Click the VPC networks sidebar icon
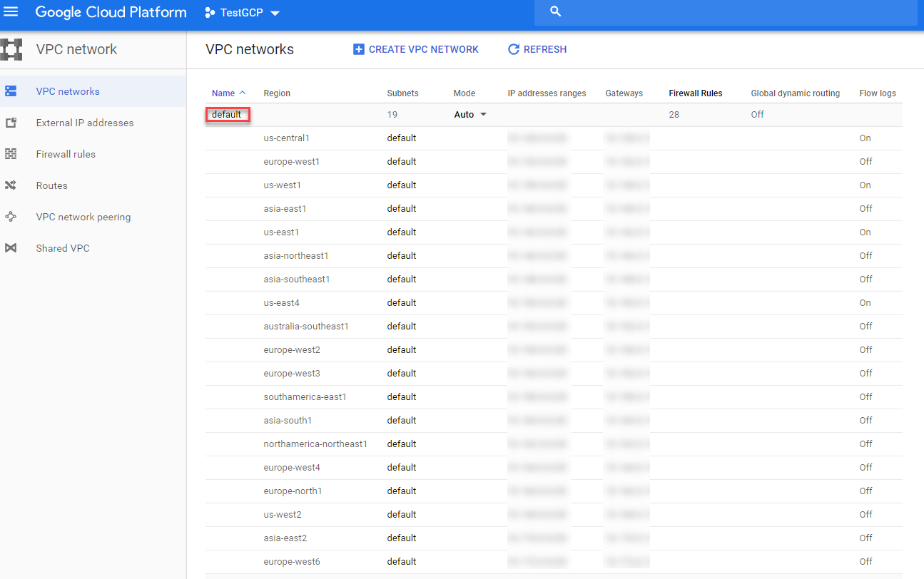 (x=11, y=91)
